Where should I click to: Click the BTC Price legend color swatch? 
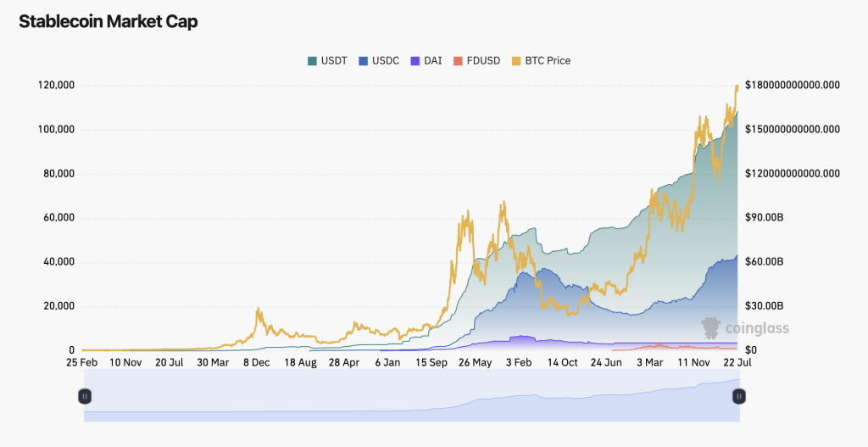516,61
